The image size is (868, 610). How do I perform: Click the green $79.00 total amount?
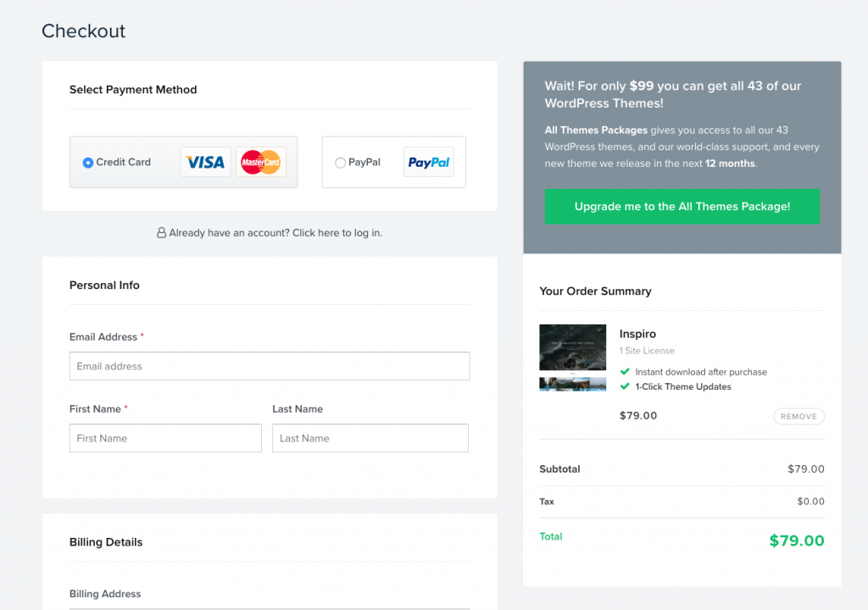[796, 541]
